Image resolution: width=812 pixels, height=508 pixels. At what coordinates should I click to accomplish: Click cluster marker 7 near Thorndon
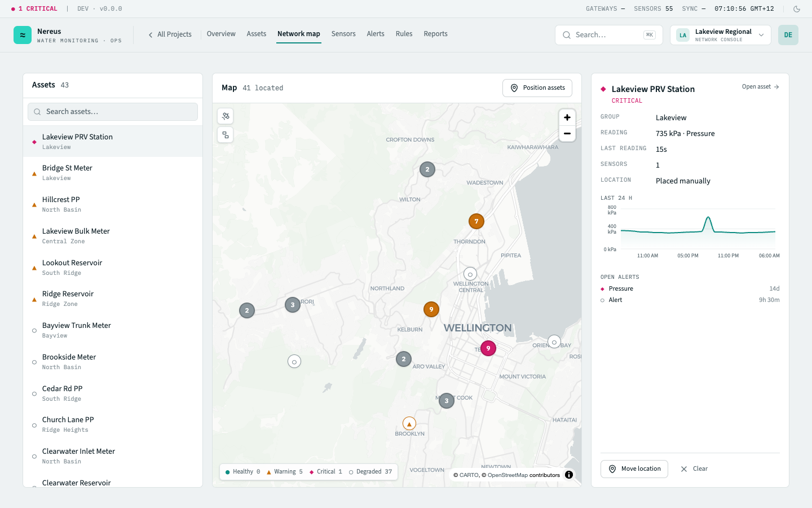pos(476,221)
